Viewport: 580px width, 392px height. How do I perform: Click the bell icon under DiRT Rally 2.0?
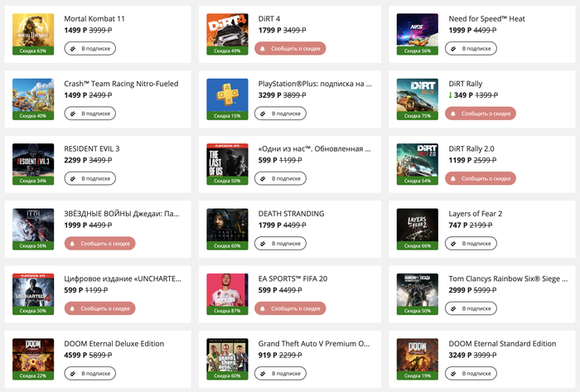[454, 178]
